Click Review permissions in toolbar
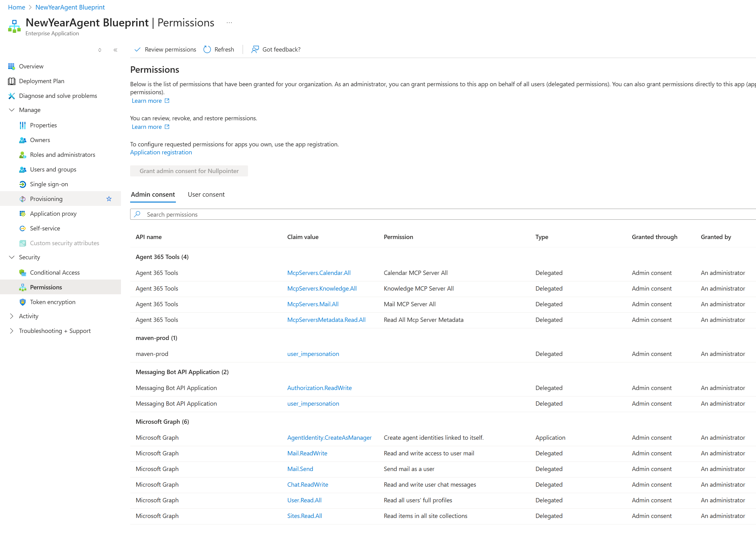This screenshot has height=533, width=756. [165, 49]
